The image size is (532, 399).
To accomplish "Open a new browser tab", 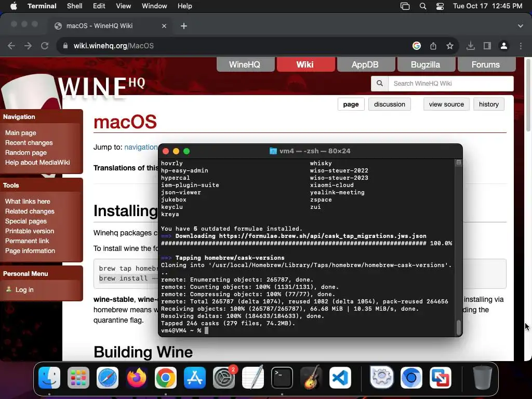I will click(x=184, y=26).
